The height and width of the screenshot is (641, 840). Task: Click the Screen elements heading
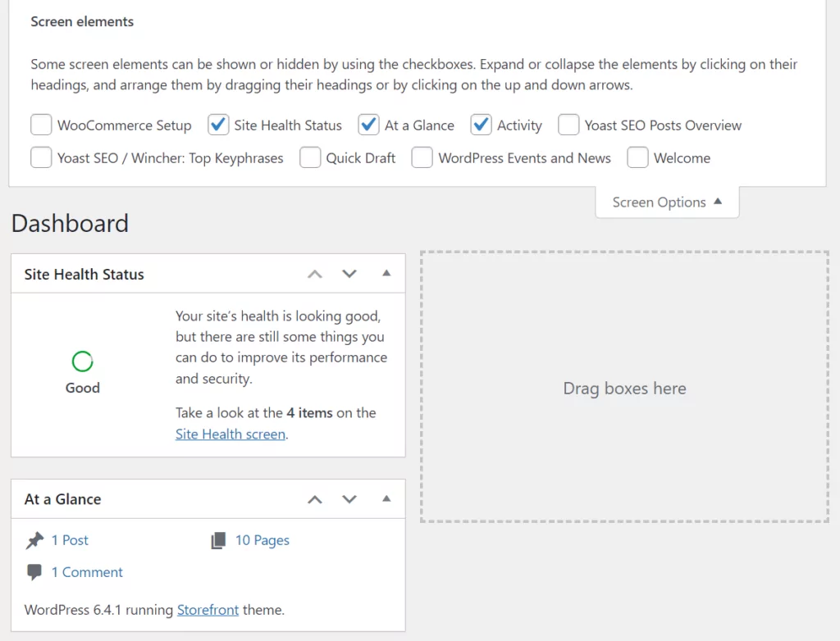(x=82, y=21)
